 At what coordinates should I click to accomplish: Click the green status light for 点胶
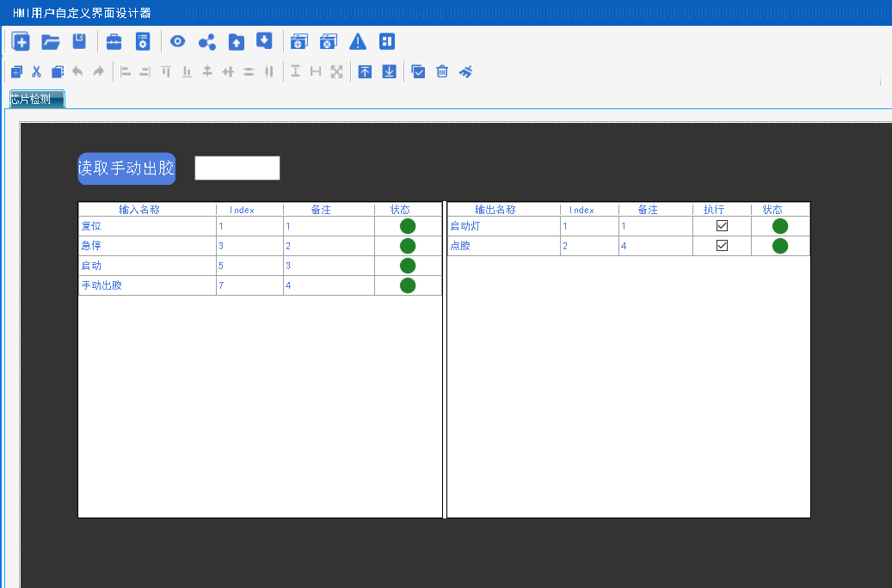780,246
